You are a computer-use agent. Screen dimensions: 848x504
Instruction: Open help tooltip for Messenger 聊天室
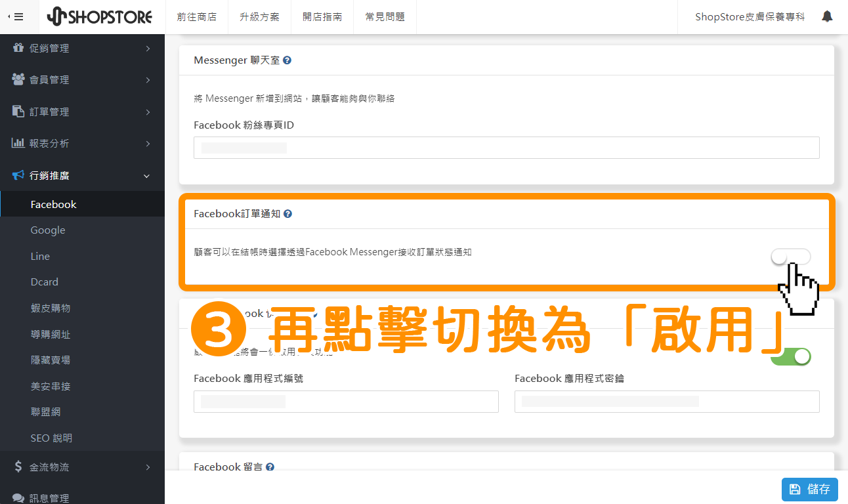(x=287, y=60)
